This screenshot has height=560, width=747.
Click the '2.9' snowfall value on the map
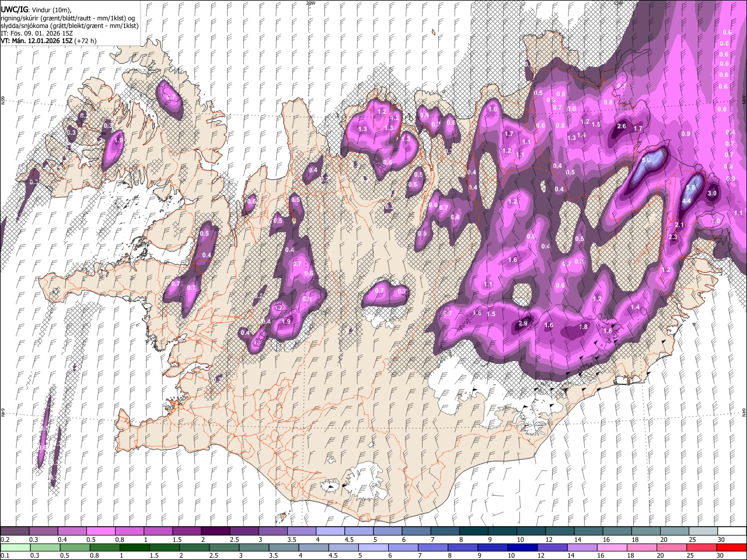click(523, 323)
